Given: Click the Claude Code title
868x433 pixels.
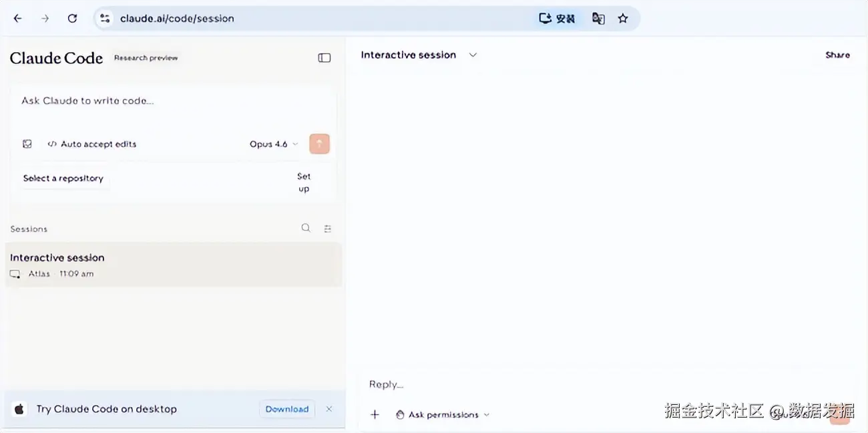Looking at the screenshot, I should point(56,58).
